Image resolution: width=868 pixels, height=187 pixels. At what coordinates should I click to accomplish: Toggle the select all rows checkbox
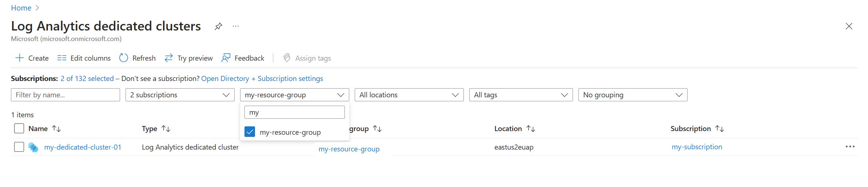point(19,129)
